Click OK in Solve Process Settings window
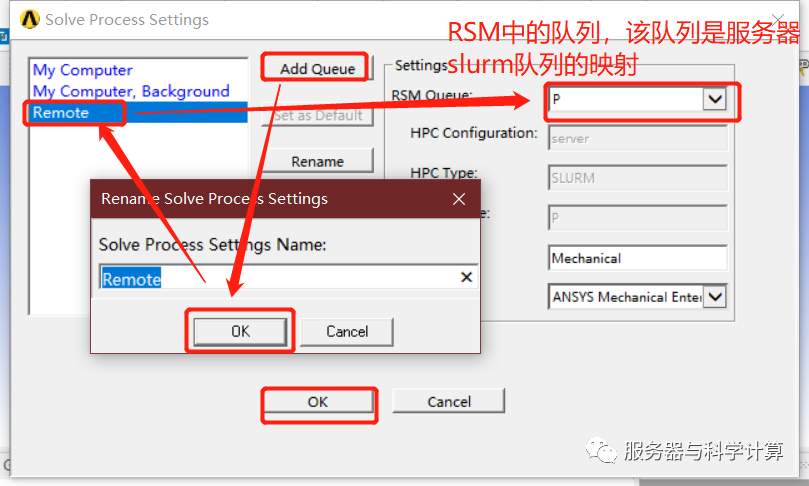 click(x=318, y=402)
